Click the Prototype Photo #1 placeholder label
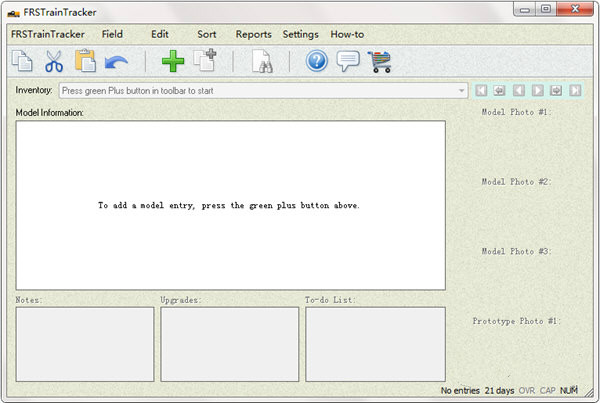The width and height of the screenshot is (600, 403). [x=516, y=321]
